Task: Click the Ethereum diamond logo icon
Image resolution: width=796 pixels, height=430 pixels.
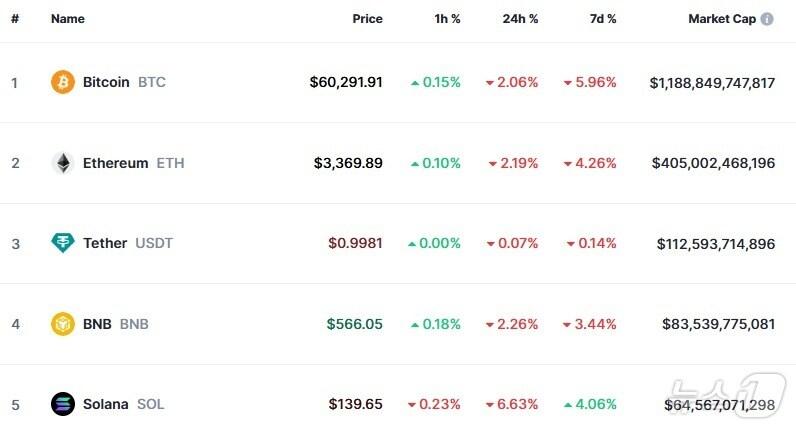Action: tap(63, 163)
